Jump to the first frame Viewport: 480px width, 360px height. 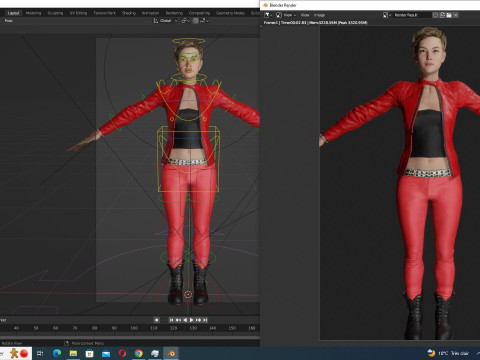pyautogui.click(x=171, y=320)
